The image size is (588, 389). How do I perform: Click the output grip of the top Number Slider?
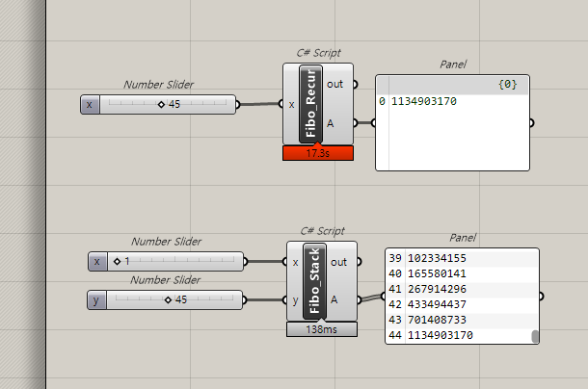pos(238,105)
